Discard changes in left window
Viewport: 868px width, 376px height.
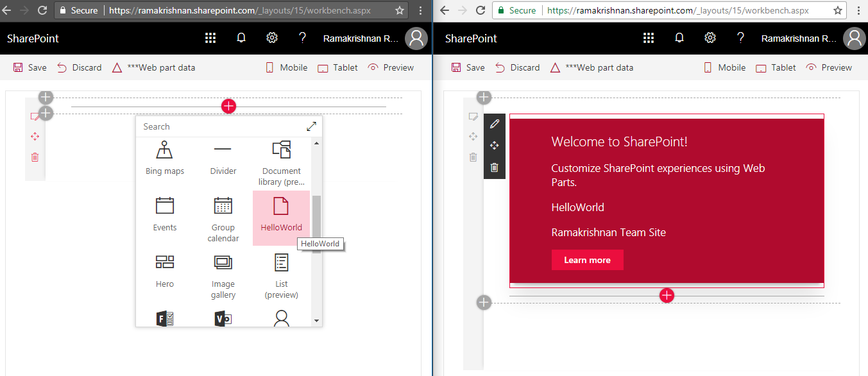(x=80, y=67)
